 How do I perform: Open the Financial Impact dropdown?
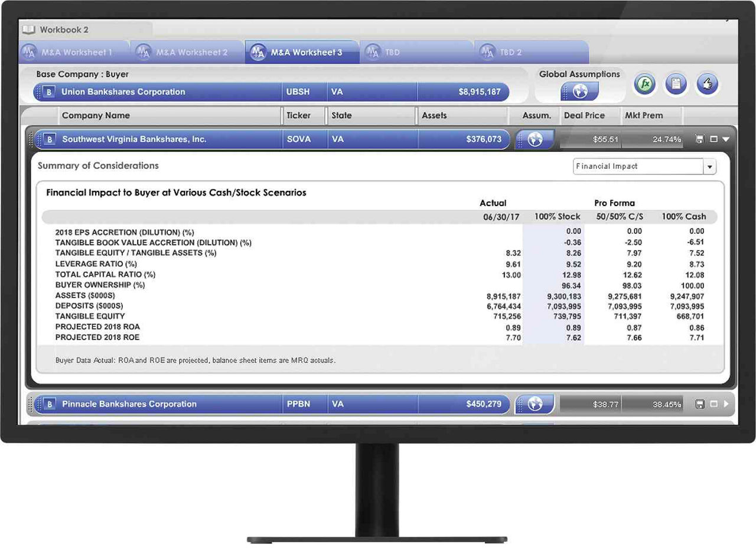tap(709, 167)
